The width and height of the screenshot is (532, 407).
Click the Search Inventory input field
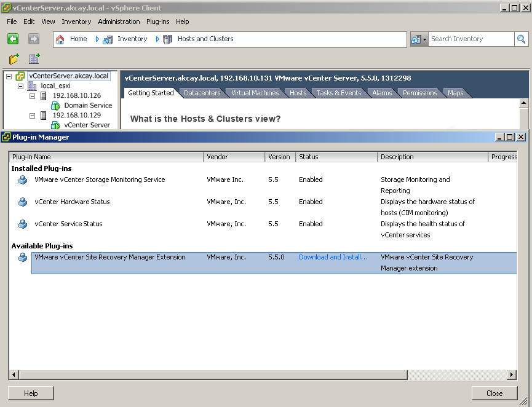471,39
